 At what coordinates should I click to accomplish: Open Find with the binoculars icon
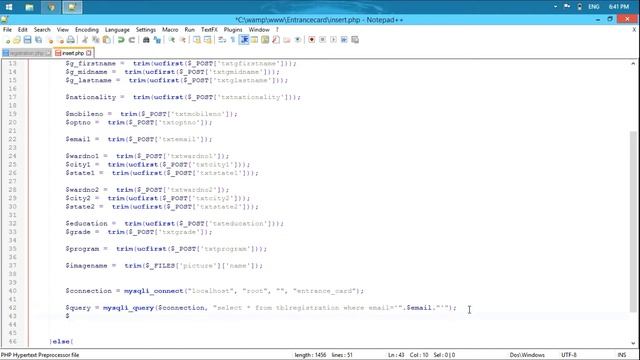coord(146,40)
